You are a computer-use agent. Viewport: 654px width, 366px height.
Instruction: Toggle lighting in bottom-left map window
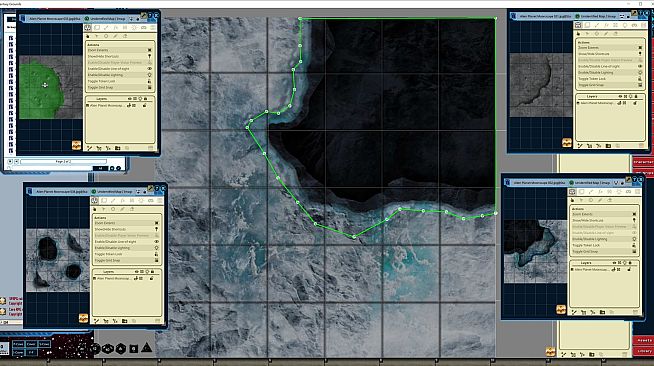click(126, 248)
